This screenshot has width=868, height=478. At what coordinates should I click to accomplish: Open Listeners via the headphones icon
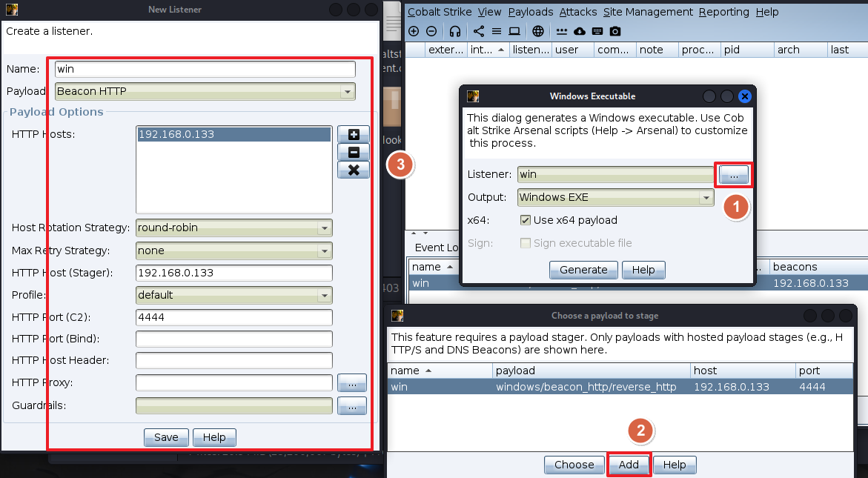[455, 32]
